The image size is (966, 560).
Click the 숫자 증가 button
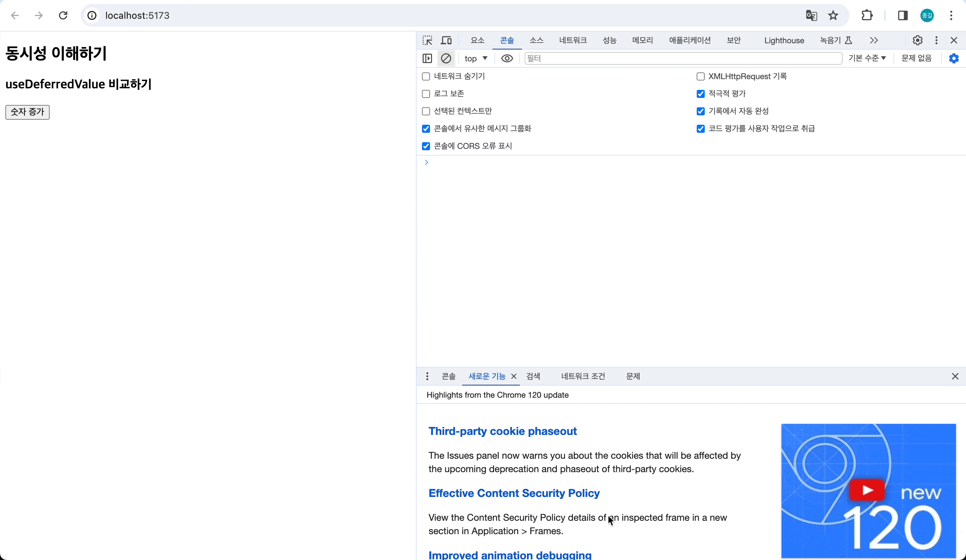click(x=26, y=112)
